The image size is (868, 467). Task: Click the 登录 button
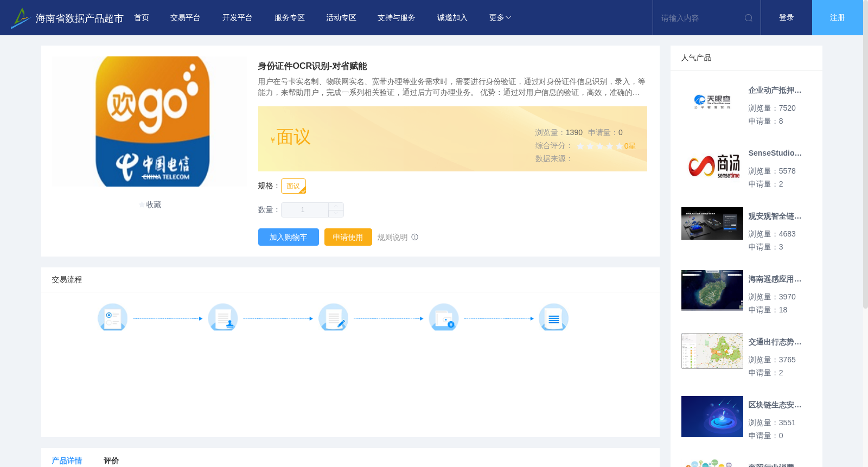pos(787,17)
